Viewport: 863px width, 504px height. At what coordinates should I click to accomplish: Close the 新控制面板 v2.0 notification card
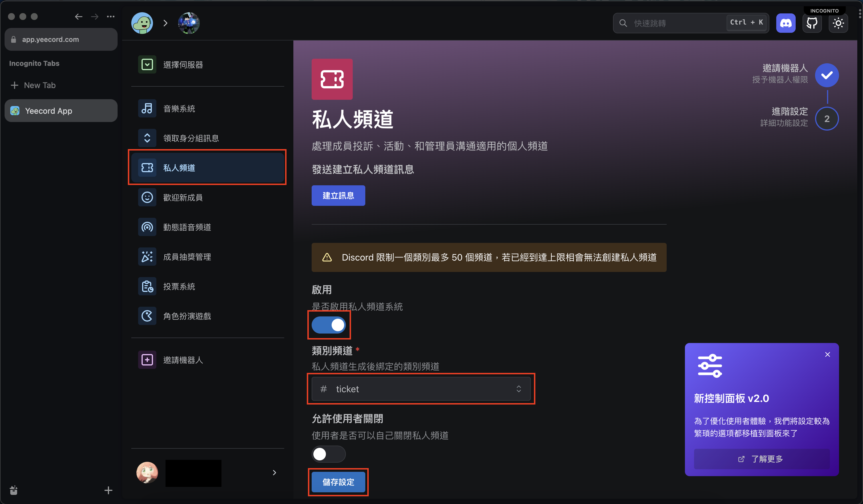pos(827,354)
